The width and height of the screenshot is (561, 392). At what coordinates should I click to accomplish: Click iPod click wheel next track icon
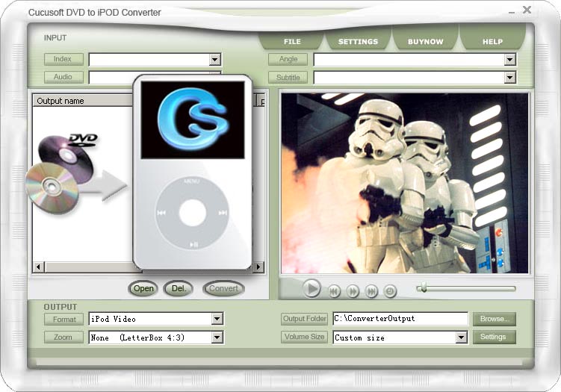223,213
